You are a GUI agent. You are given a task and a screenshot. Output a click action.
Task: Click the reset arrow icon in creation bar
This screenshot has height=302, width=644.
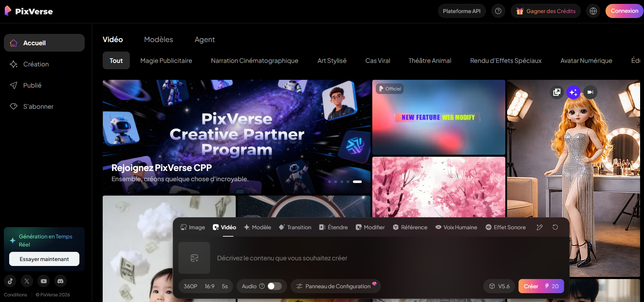pyautogui.click(x=555, y=227)
